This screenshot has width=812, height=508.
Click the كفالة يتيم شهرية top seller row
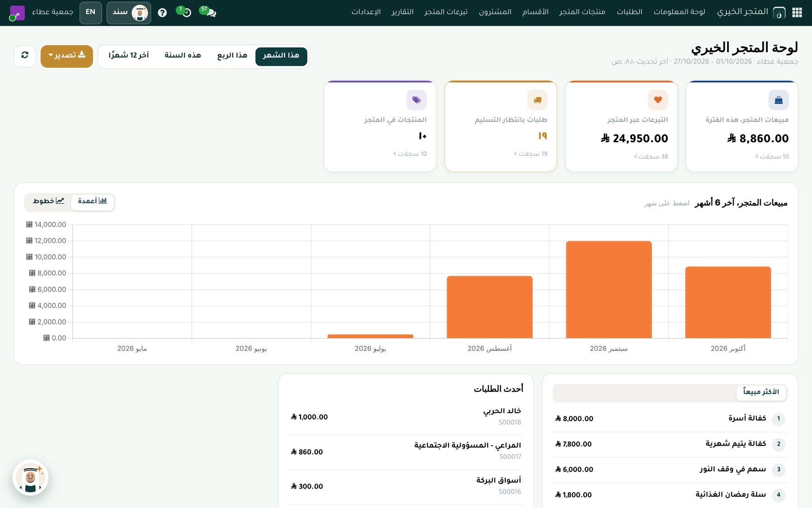coord(670,444)
